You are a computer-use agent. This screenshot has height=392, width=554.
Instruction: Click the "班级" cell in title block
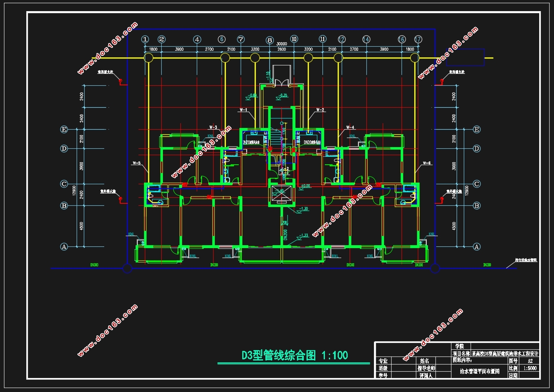[383, 368]
